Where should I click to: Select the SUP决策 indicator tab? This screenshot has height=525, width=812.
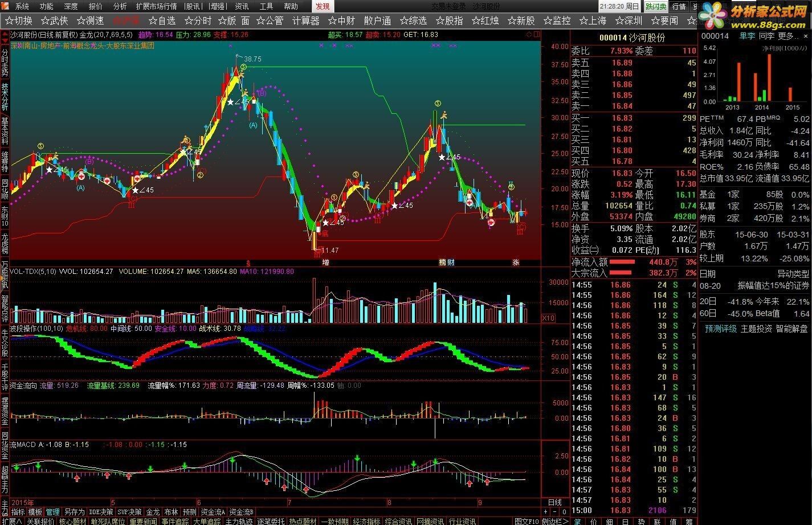129,512
